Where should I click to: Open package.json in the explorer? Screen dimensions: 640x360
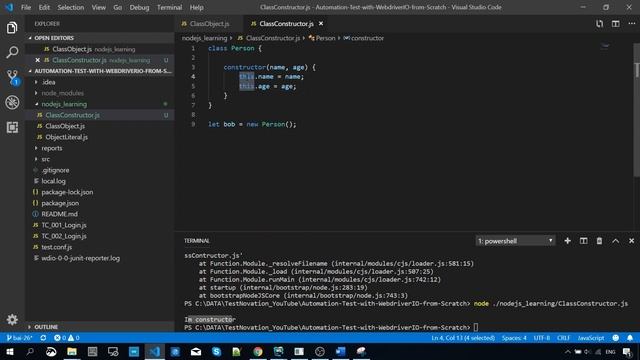60,203
